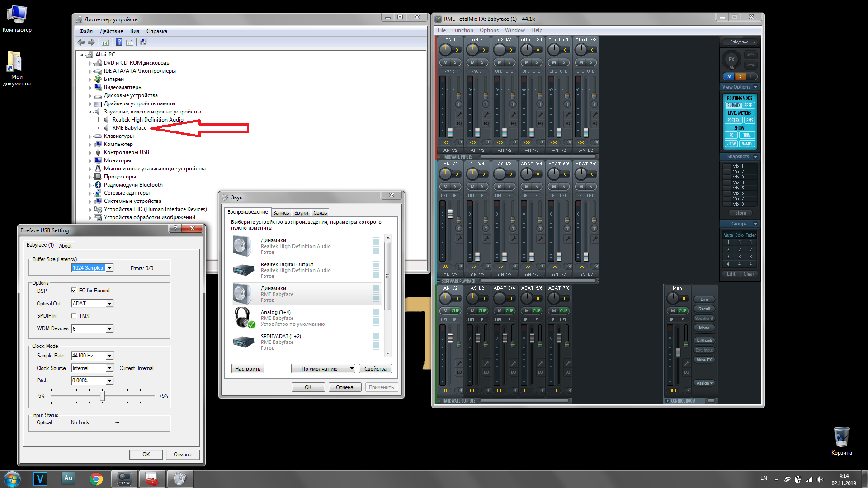The image size is (868, 488).
Task: Click width arrow on AN 1/2 hardware output strip
Action: pos(461,390)
